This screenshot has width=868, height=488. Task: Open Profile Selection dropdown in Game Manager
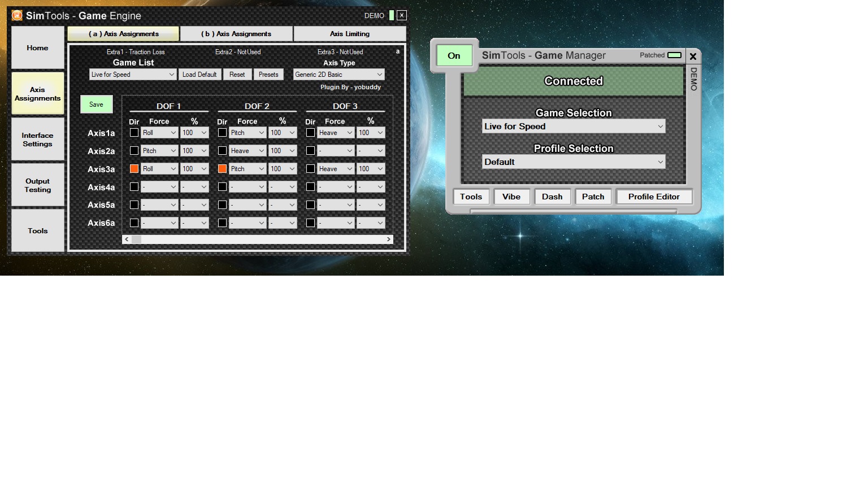click(x=574, y=162)
